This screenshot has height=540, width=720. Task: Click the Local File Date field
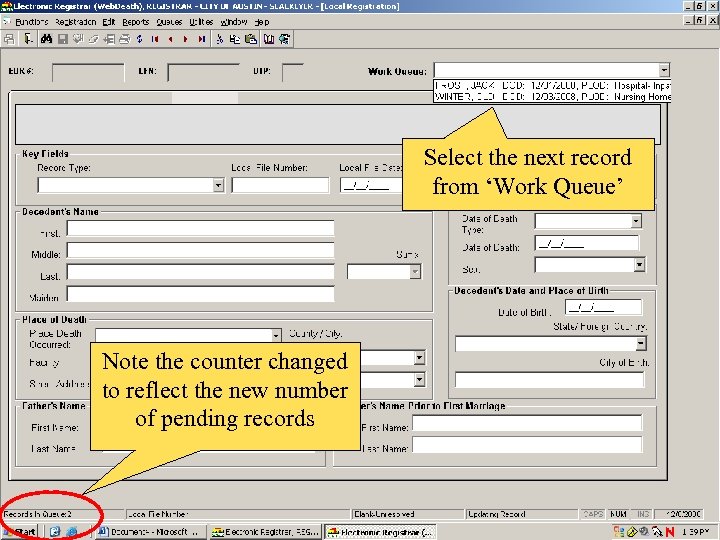point(371,186)
